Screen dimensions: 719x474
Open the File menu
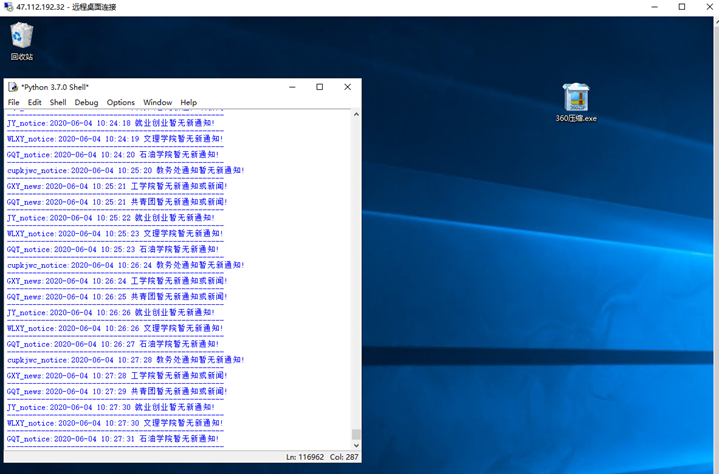[13, 102]
